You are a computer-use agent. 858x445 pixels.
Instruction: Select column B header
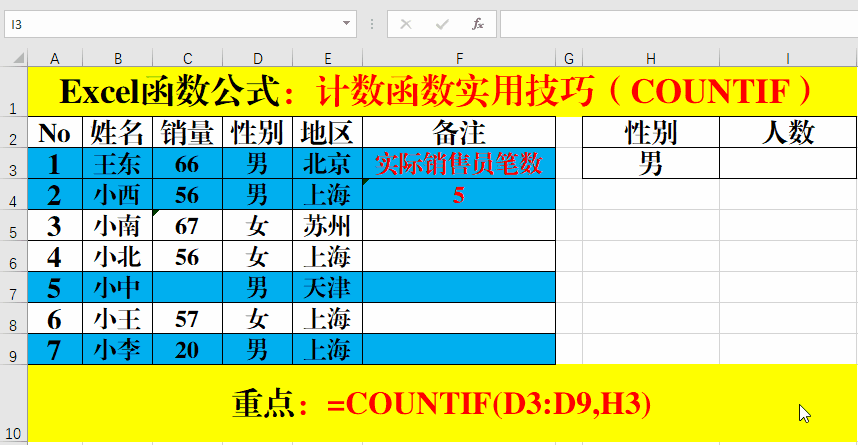tap(118, 59)
